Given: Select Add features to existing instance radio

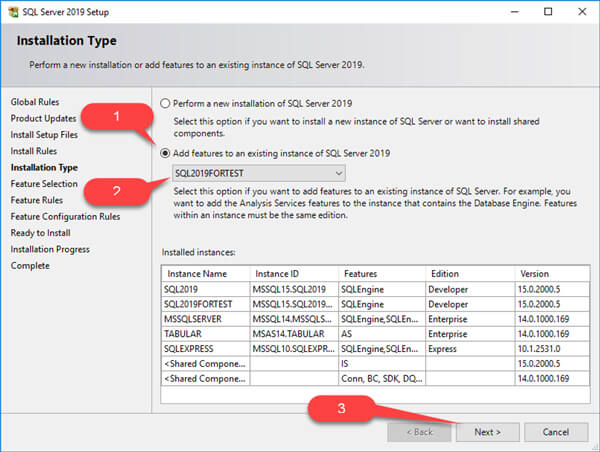Looking at the screenshot, I should click(165, 153).
